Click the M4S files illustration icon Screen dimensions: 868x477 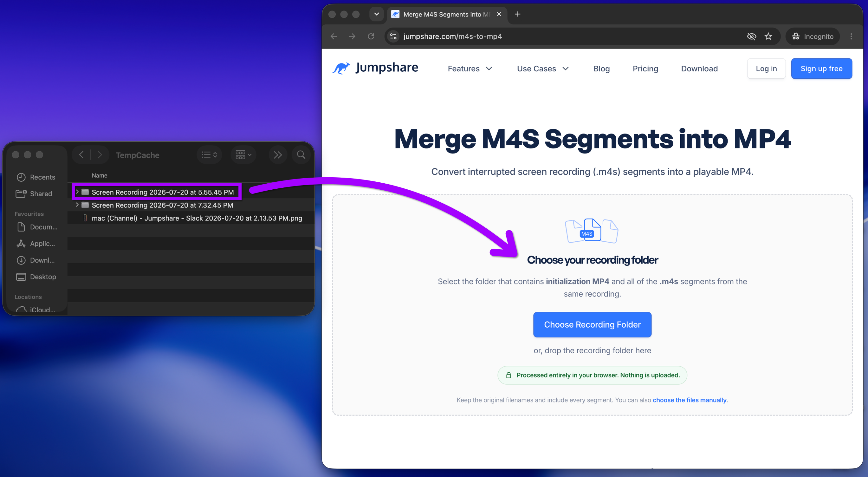(x=592, y=231)
